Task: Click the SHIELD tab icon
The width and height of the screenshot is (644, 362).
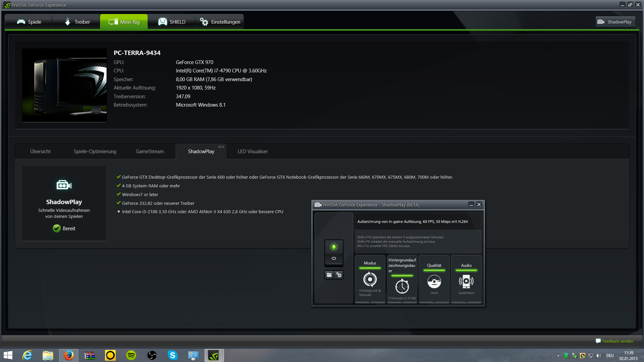Action: (163, 22)
